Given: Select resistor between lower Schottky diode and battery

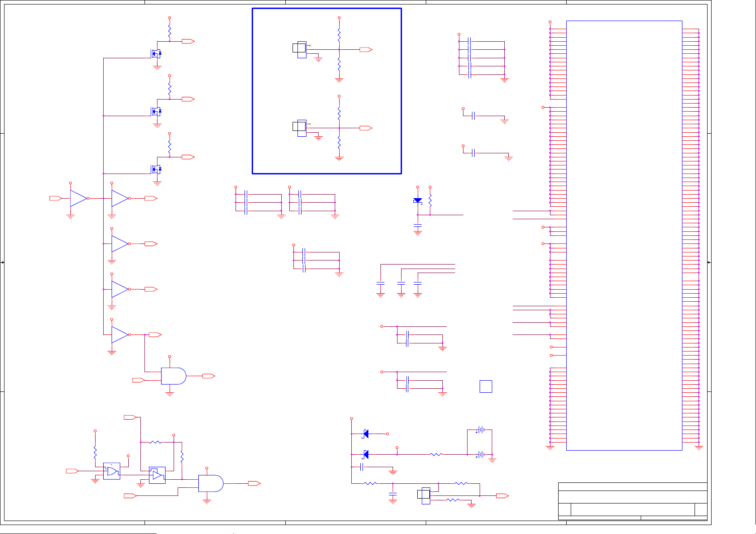Looking at the screenshot, I should pyautogui.click(x=437, y=455).
